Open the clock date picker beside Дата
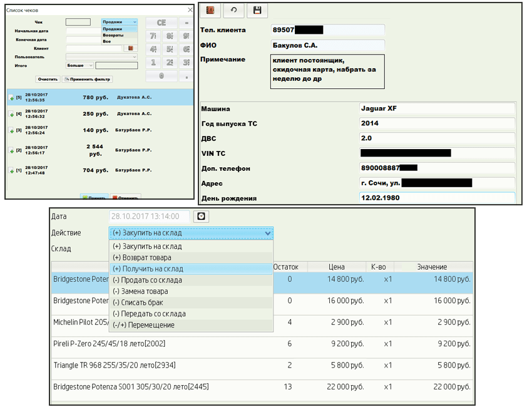Screen dimensions: 532x407 coord(201,216)
